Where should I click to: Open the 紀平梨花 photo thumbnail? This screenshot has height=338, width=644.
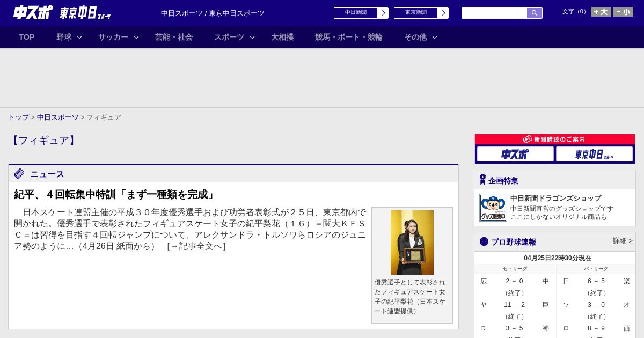pyautogui.click(x=412, y=243)
